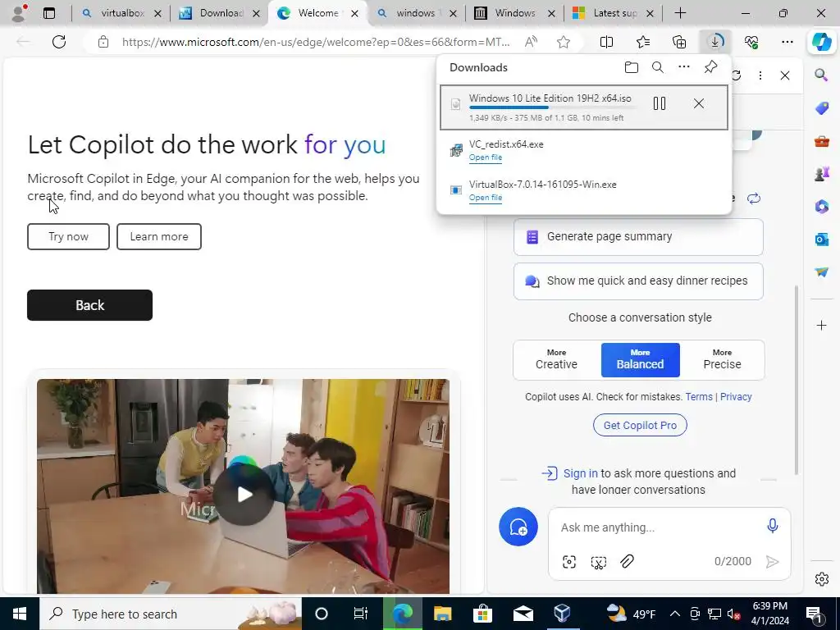Open Windows Start menu
Screen dimensions: 840x630
point(20,614)
